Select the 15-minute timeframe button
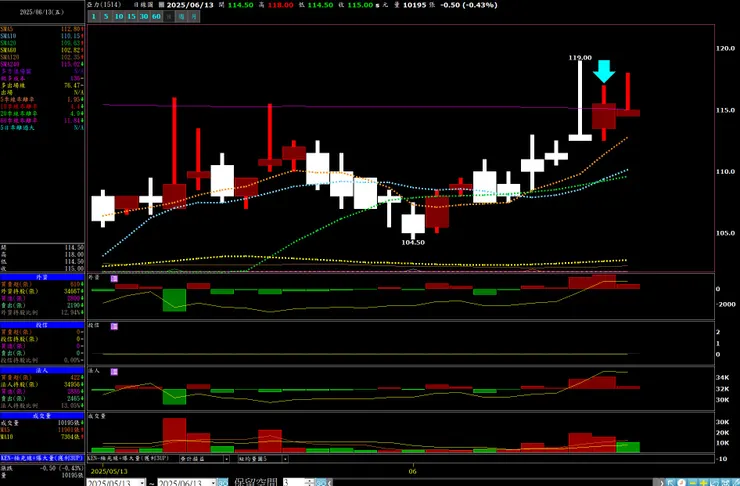 (x=131, y=17)
